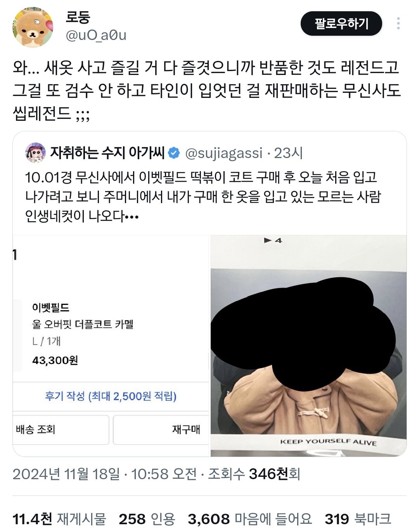View the censored coat photo on right
Screen dimensions: 419x532
(x=308, y=346)
